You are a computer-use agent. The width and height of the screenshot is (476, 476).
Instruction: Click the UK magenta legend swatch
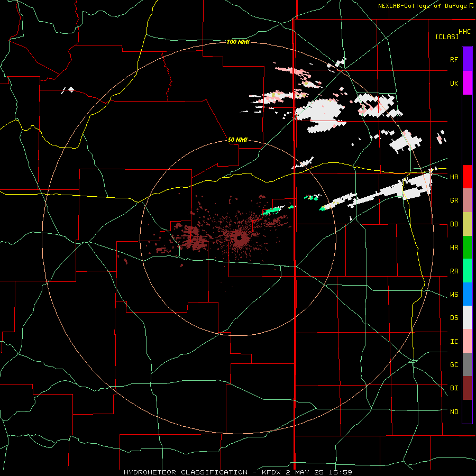pos(467,83)
